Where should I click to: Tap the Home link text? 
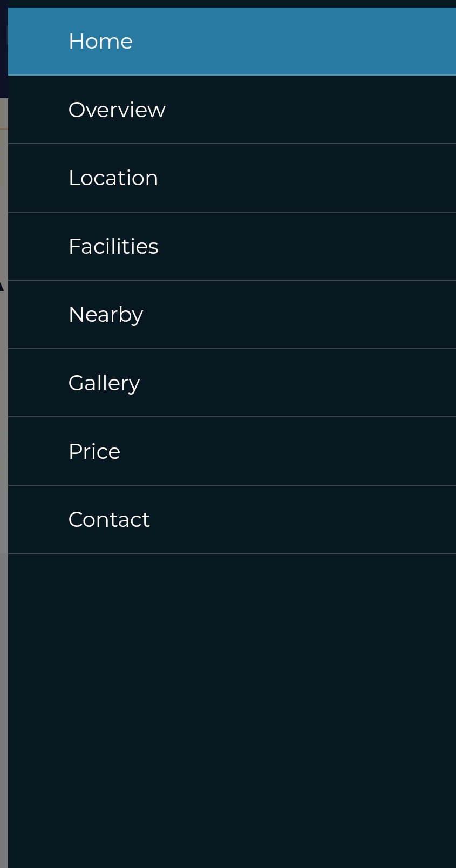click(100, 42)
